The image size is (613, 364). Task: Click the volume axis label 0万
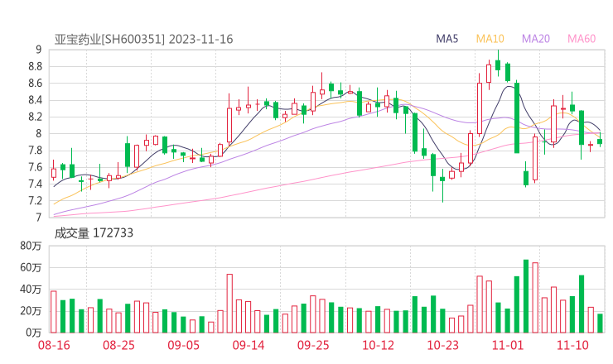(x=33, y=333)
